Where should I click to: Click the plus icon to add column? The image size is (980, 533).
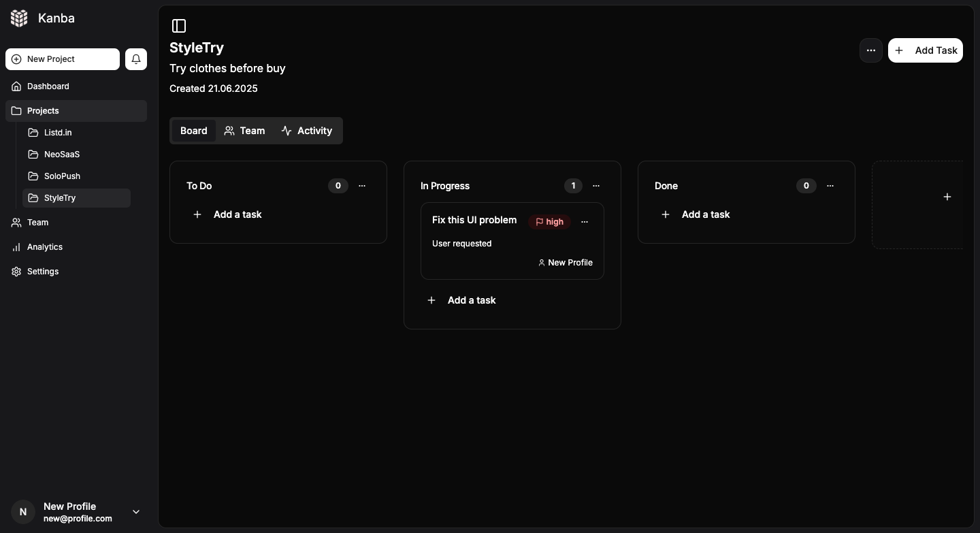coord(947,197)
